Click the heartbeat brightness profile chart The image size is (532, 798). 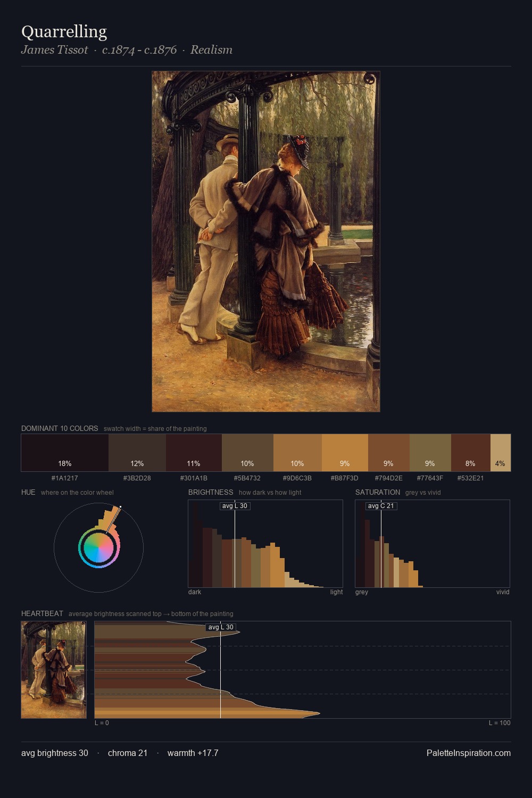[x=303, y=670]
